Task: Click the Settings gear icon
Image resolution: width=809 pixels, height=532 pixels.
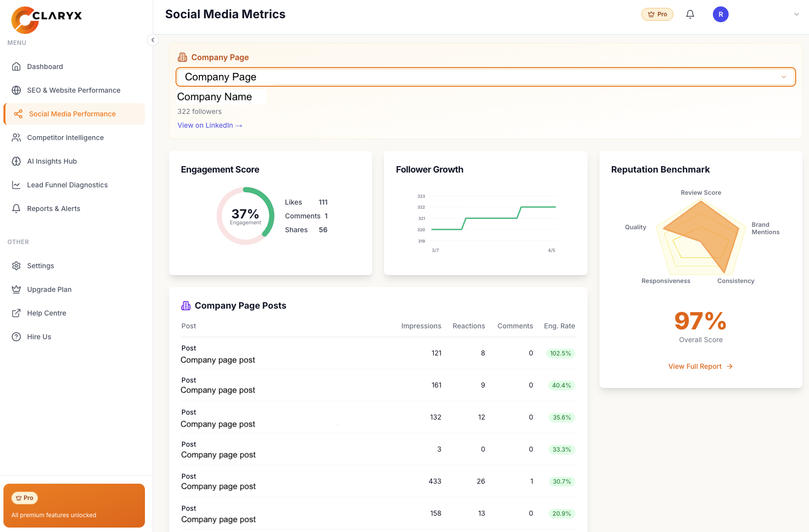Action: click(x=16, y=266)
